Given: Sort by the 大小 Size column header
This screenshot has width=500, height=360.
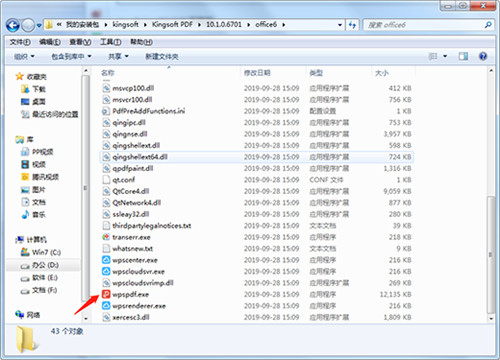Looking at the screenshot, I should pos(382,73).
